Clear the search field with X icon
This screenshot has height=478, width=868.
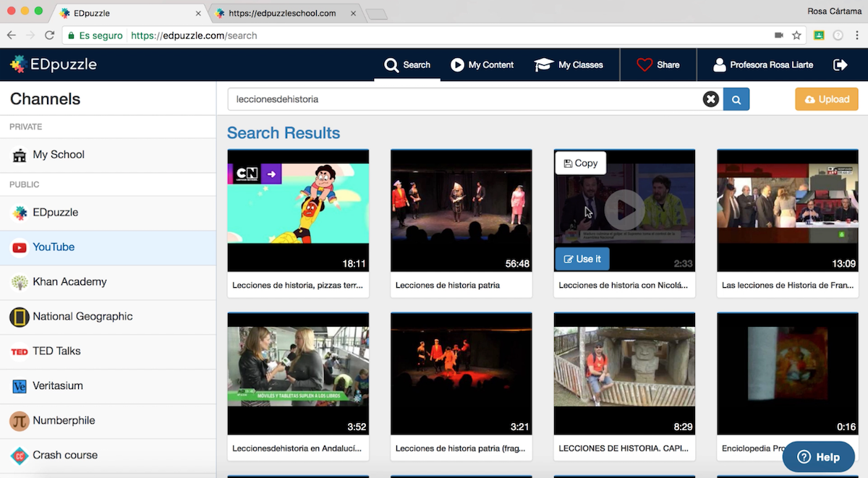click(710, 100)
